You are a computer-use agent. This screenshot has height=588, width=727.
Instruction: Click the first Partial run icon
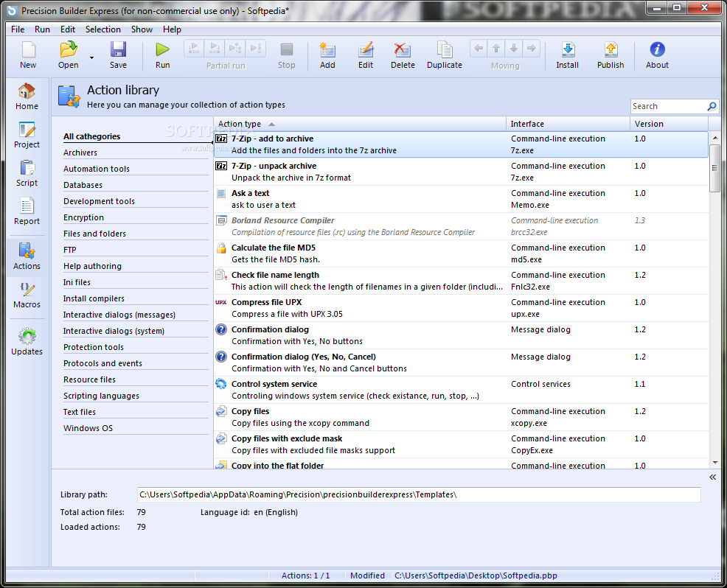point(194,48)
